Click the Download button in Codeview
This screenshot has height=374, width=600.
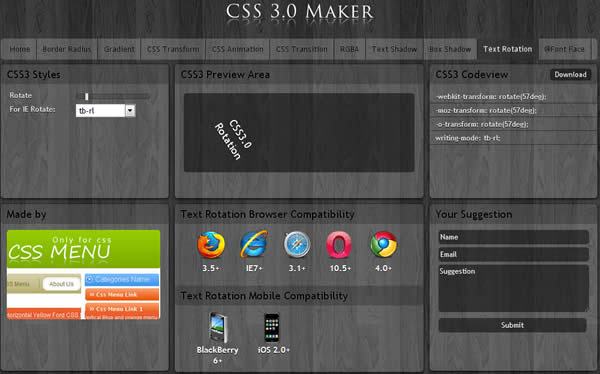tap(570, 75)
